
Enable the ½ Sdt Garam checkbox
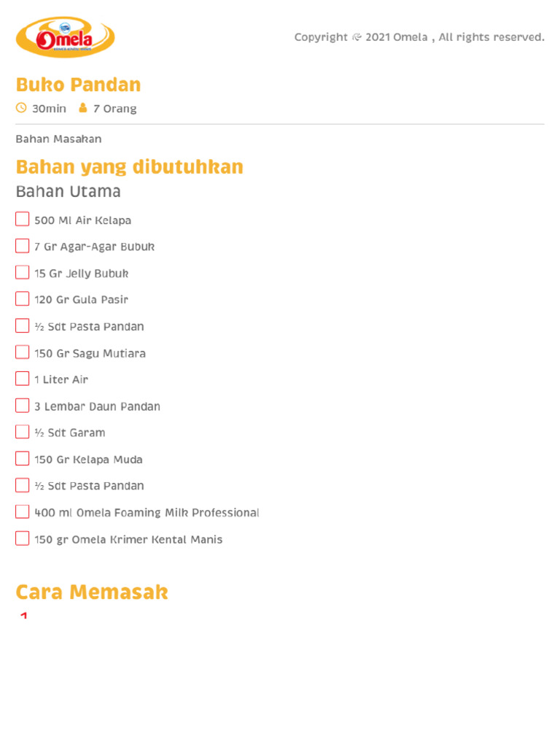[x=23, y=432]
